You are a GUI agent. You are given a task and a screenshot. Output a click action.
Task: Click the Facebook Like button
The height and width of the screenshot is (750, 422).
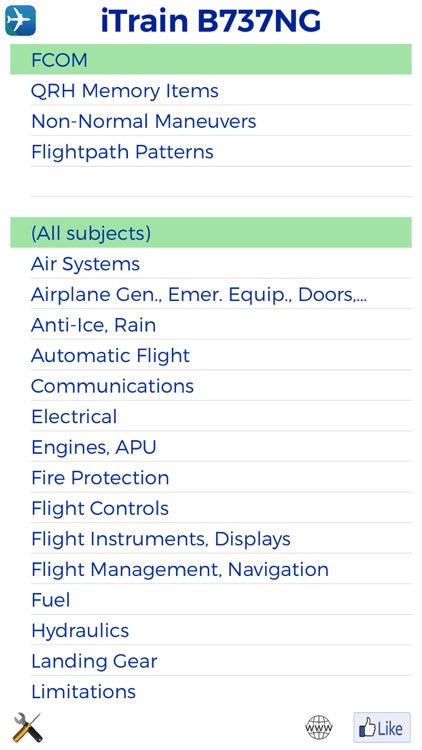click(382, 728)
